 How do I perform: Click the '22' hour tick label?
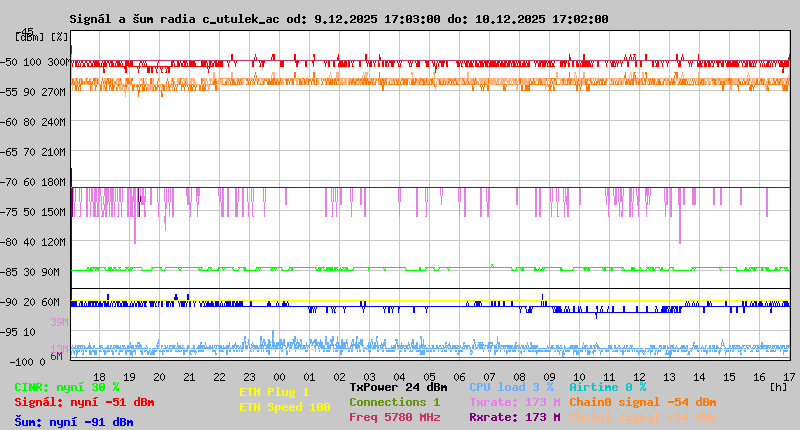pos(219,377)
